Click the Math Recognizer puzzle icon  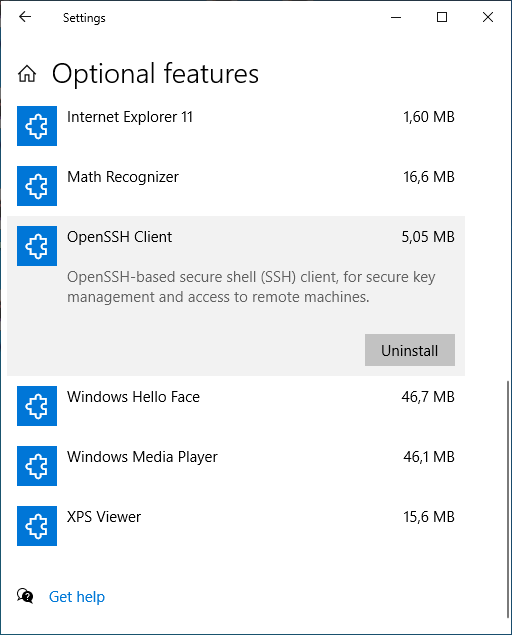tap(37, 186)
